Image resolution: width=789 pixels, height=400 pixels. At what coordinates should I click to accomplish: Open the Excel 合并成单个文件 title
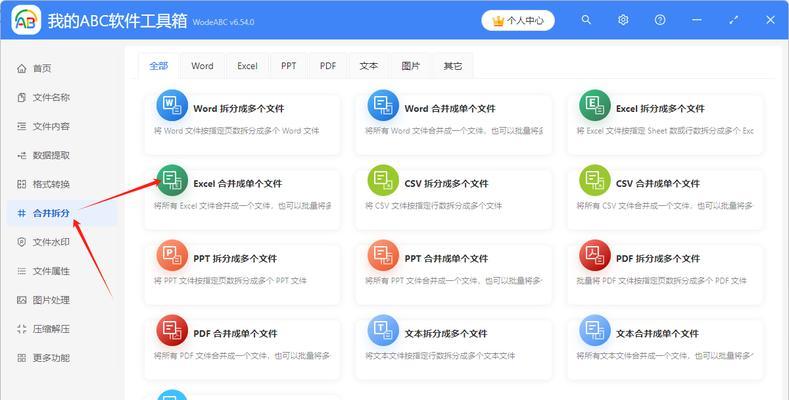click(238, 184)
